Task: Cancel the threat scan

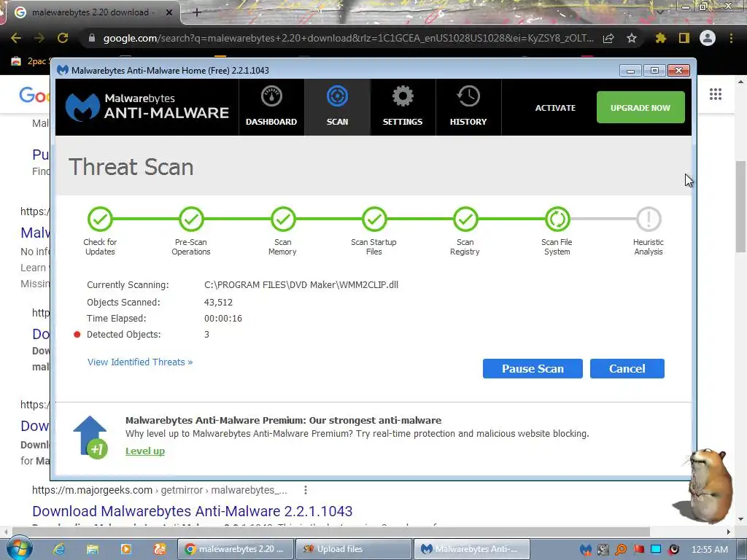Action: point(627,368)
